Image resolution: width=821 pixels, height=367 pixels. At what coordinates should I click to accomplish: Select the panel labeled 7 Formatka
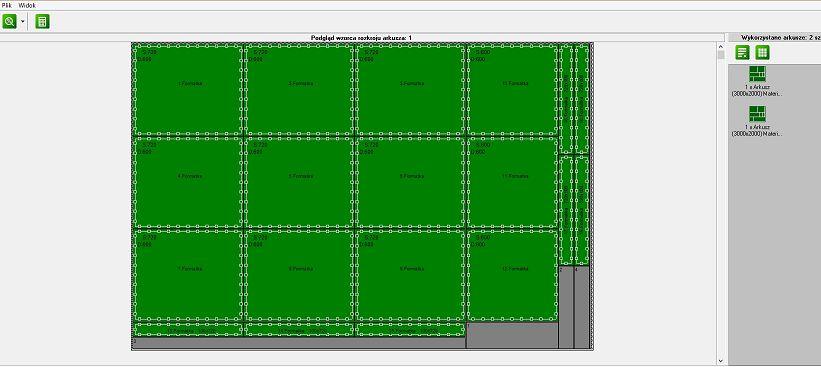(187, 275)
